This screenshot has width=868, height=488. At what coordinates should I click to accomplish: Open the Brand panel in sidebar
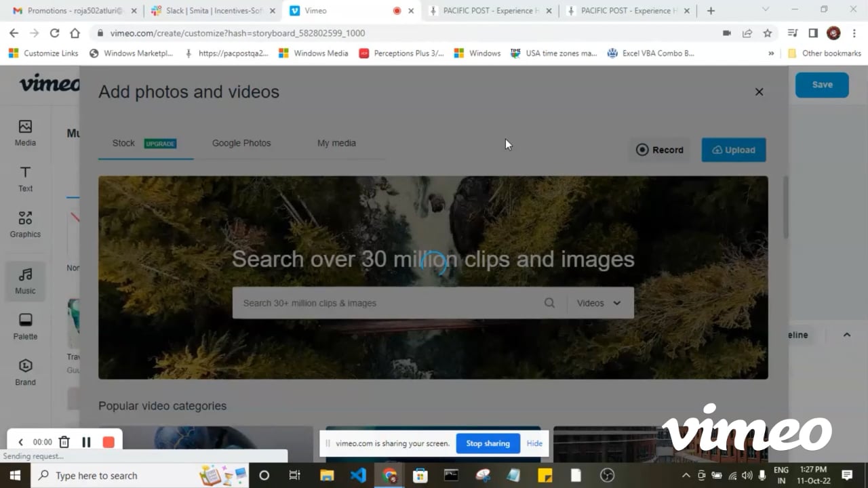[25, 372]
